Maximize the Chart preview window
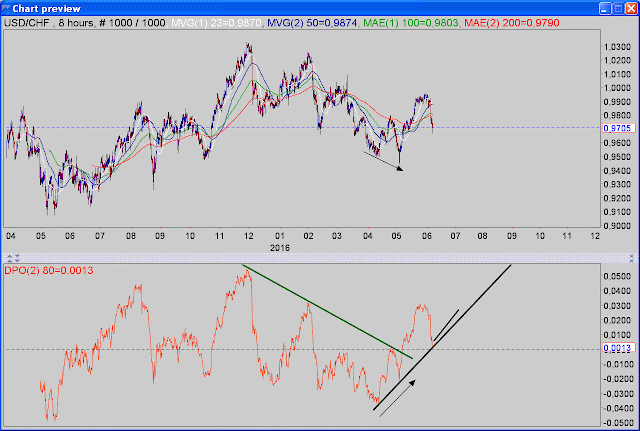640x431 pixels. (618, 9)
